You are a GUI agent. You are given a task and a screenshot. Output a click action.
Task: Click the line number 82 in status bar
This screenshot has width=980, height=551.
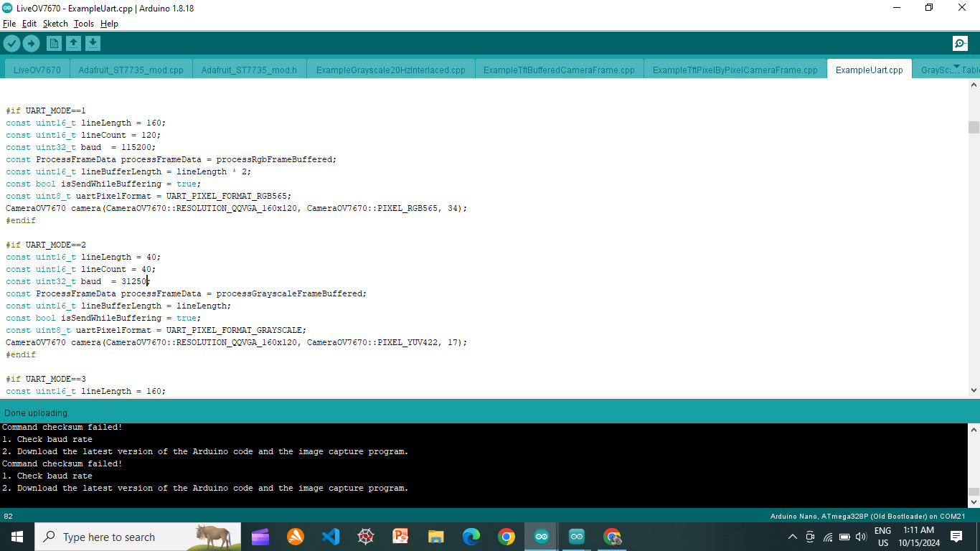pyautogui.click(x=9, y=516)
